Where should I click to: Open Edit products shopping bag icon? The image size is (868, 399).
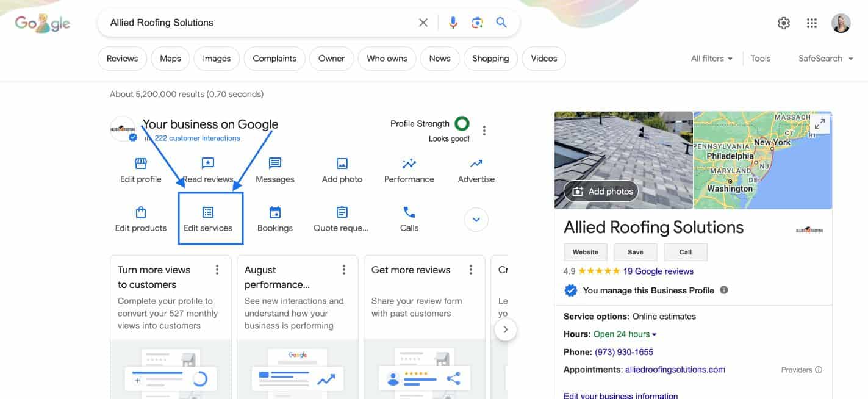coord(141,212)
